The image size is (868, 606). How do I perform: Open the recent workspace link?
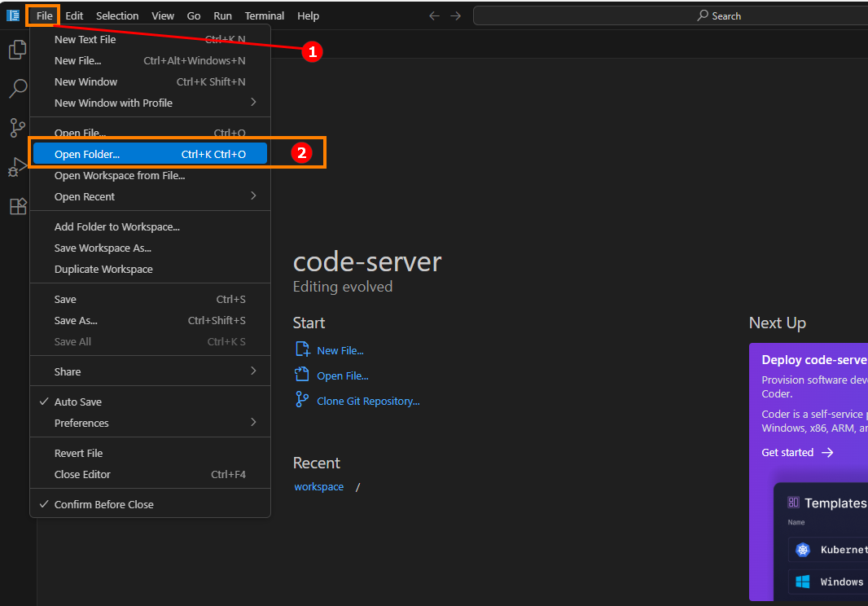tap(318, 486)
